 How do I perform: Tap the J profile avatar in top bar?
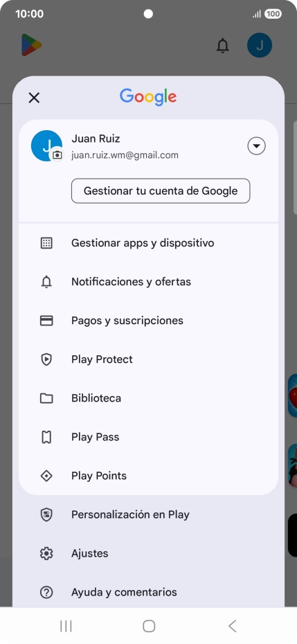coord(260,45)
